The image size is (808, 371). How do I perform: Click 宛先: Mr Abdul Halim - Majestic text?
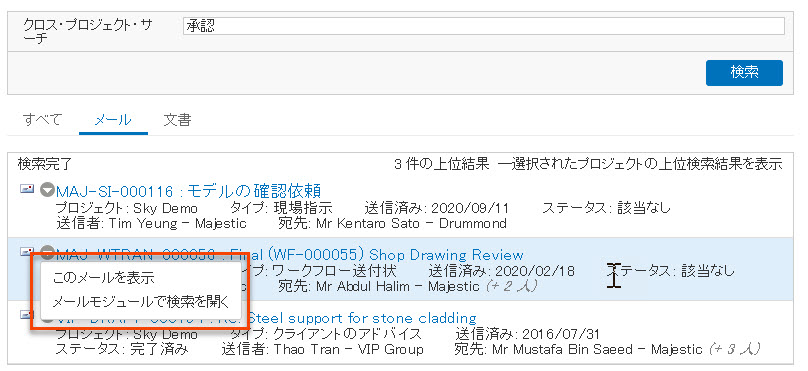pyautogui.click(x=379, y=286)
